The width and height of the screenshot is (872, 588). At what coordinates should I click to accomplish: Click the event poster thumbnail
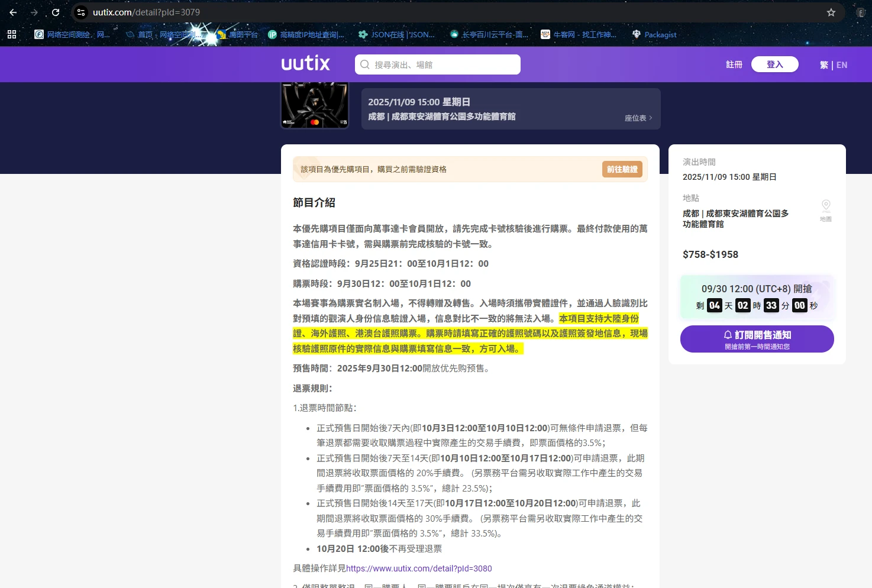pos(315,105)
